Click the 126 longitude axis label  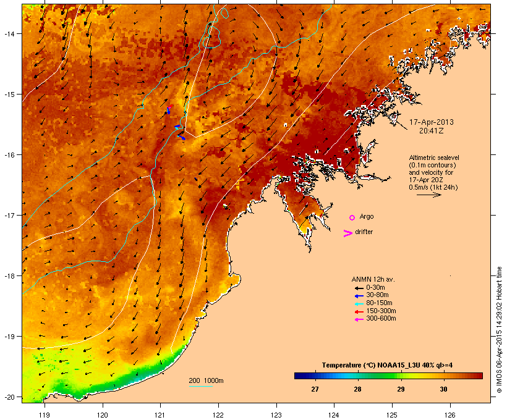449,415
